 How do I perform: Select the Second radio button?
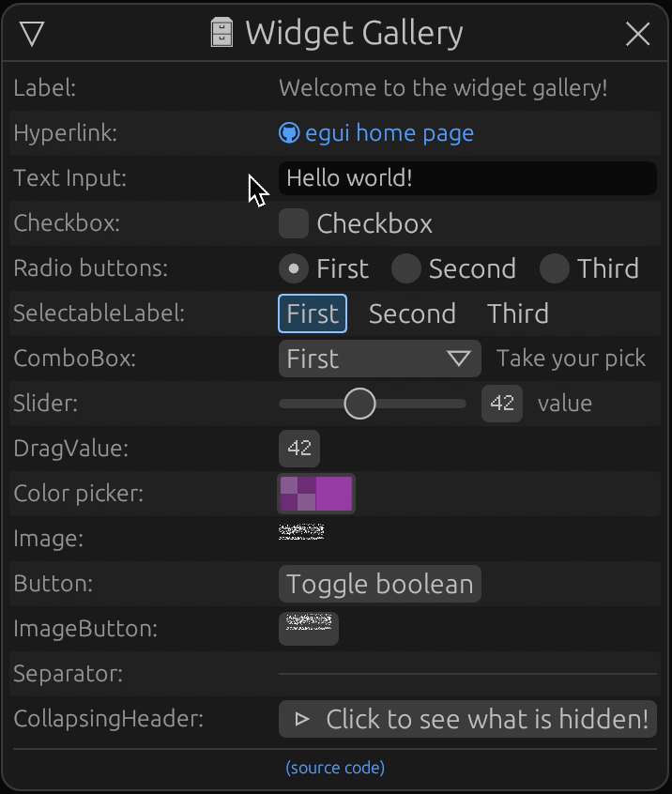pos(406,268)
